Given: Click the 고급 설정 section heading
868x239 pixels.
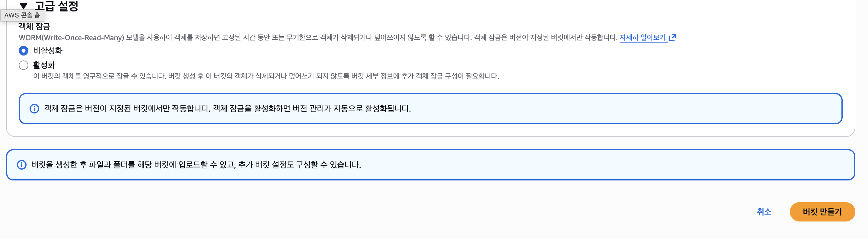Looking at the screenshot, I should click(56, 5).
